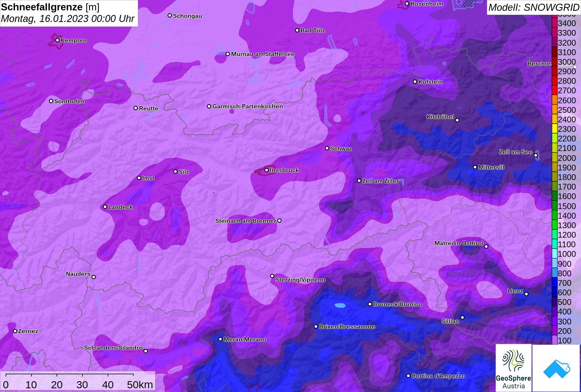581x392 pixels.
Task: Click the Cortina d'Ampezzo marker dot
Action: click(x=408, y=376)
